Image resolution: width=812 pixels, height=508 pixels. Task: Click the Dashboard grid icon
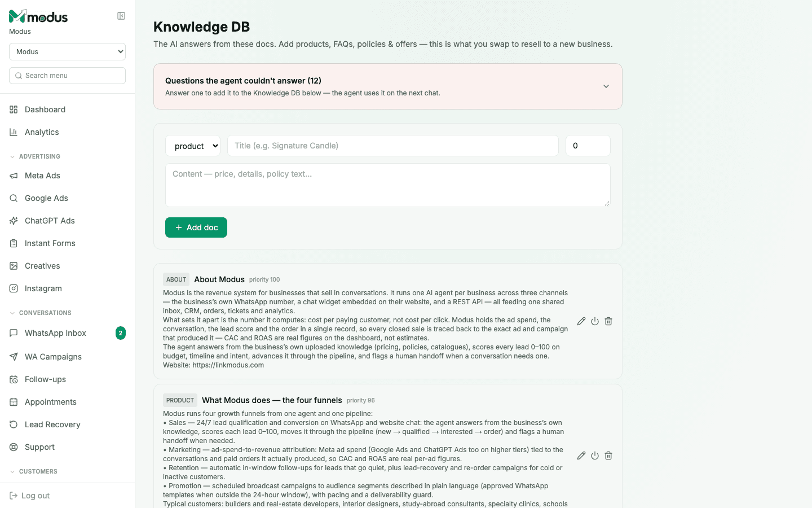click(14, 110)
